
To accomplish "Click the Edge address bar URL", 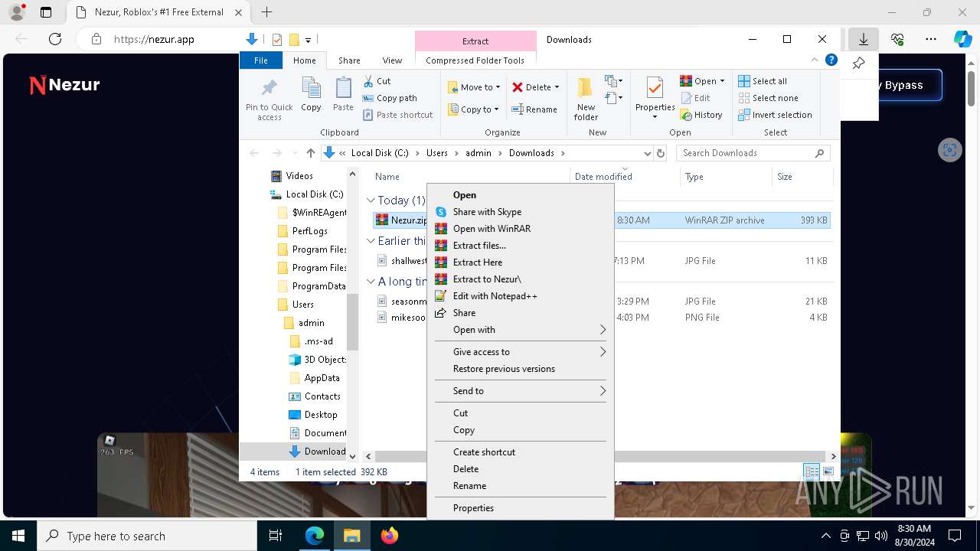I will pos(154,39).
